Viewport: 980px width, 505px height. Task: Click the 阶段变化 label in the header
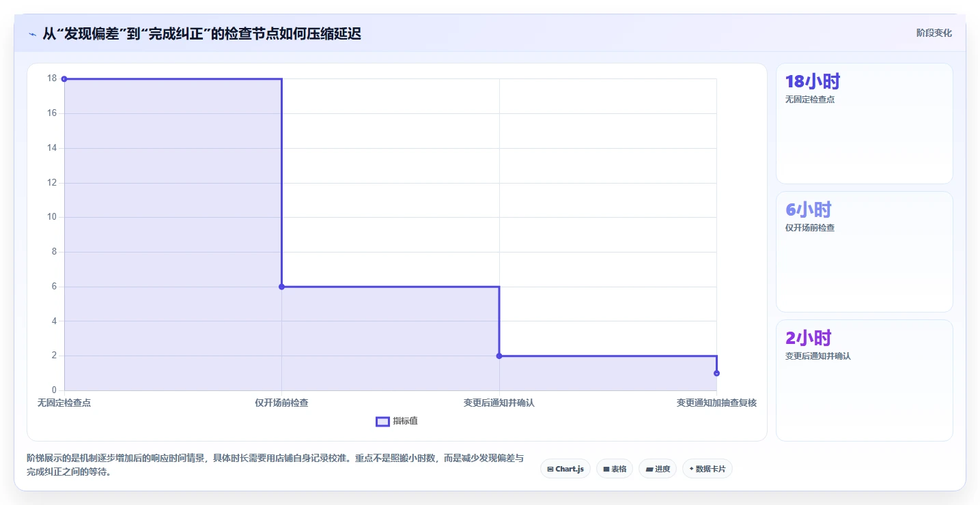[934, 33]
